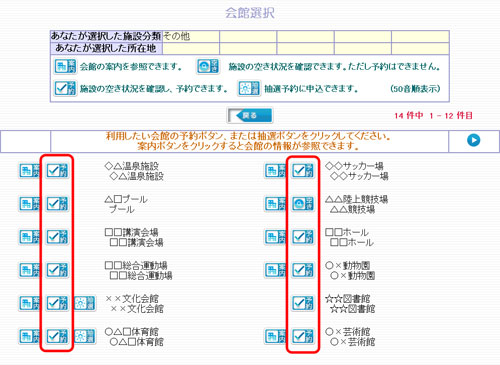Screen dimensions: 500x365
Task: Check availability icon for △△陸上競技場
Action: pyautogui.click(x=303, y=203)
